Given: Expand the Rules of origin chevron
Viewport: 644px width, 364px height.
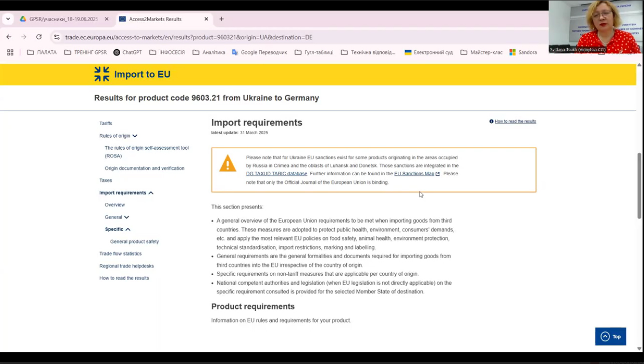Looking at the screenshot, I should coord(135,136).
